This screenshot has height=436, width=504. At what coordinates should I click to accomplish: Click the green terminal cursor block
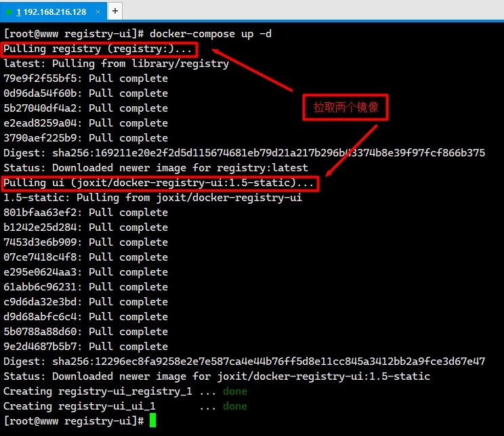152,421
